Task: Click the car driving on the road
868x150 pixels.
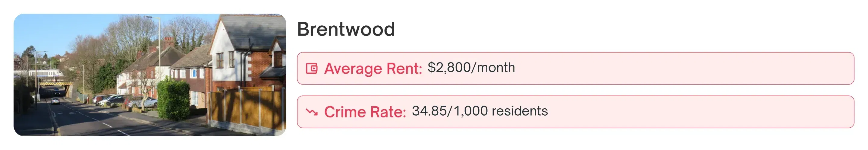Action: [x=55, y=101]
